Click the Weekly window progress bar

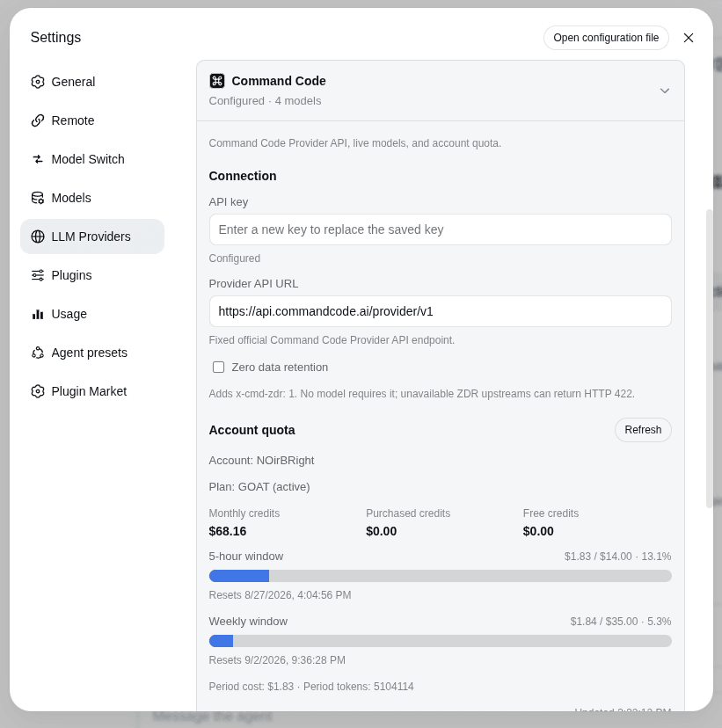441,641
